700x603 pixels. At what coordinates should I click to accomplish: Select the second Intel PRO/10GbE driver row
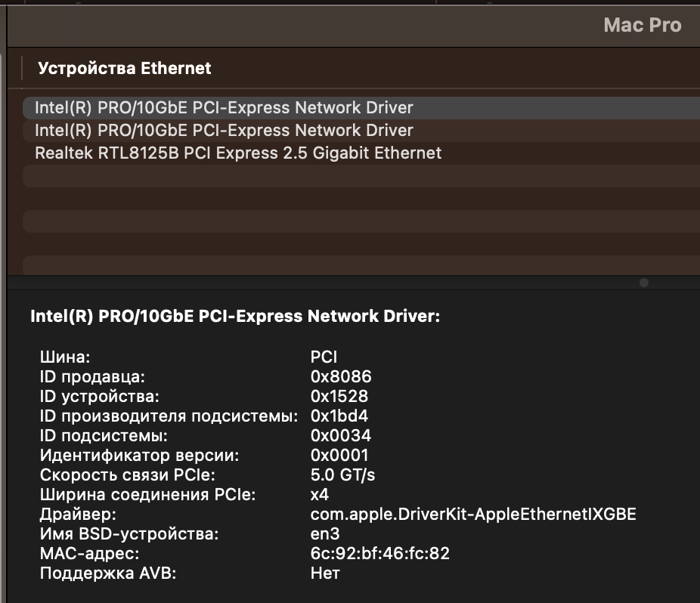[361, 130]
